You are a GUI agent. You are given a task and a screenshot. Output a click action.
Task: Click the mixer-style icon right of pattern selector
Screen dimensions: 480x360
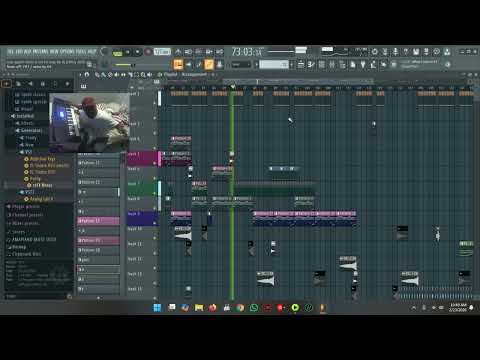click(x=301, y=64)
